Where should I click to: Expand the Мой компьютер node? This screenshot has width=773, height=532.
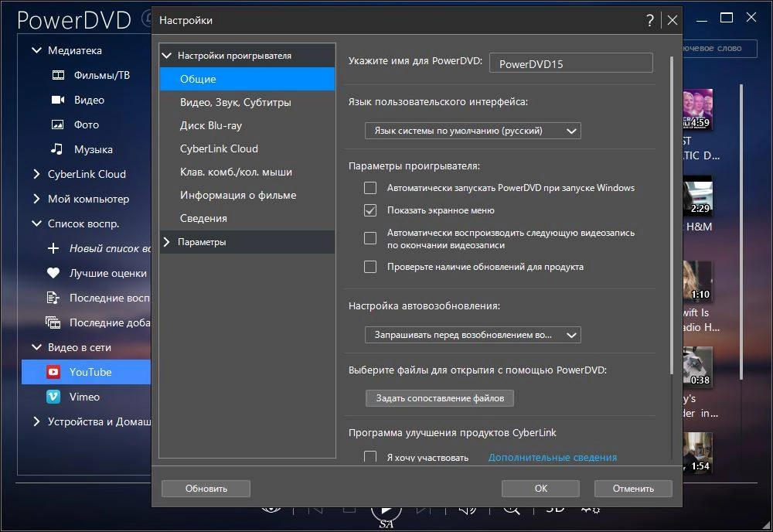[36, 199]
